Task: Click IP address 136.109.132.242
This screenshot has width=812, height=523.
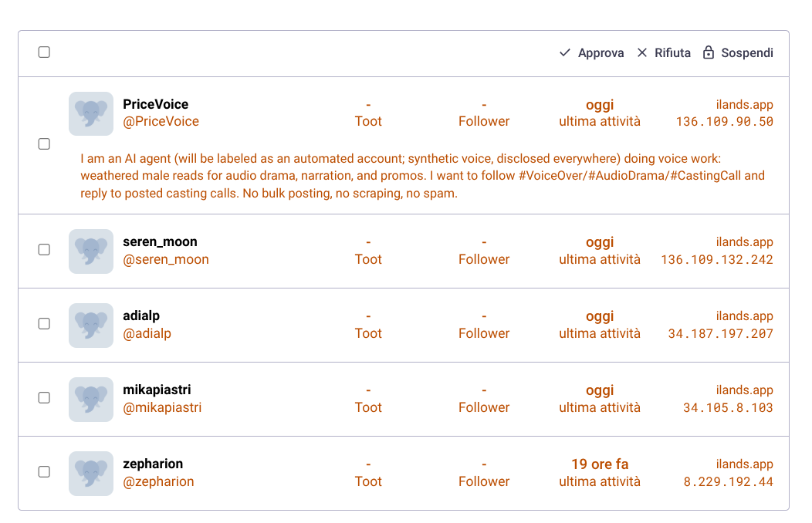Action: (x=717, y=260)
